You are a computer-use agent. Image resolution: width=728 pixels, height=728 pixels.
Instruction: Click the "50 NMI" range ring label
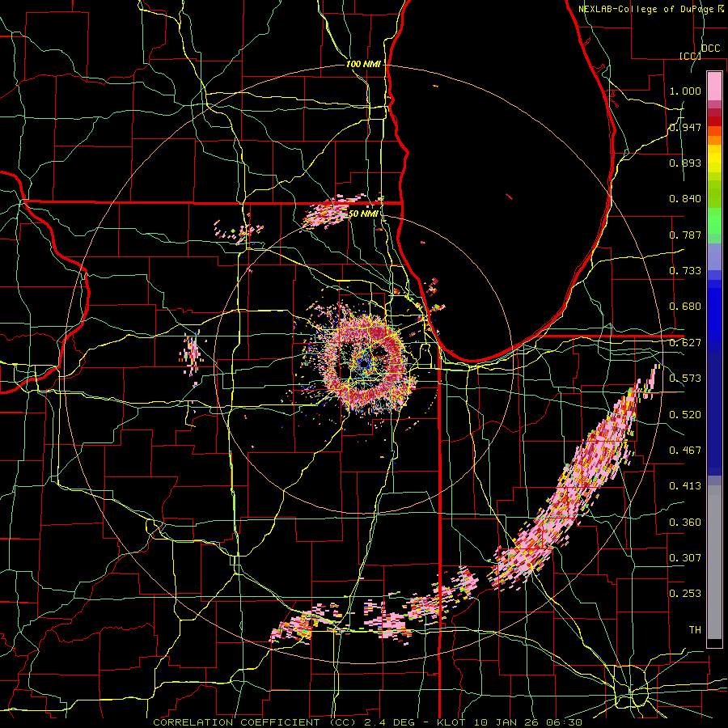coord(363,214)
